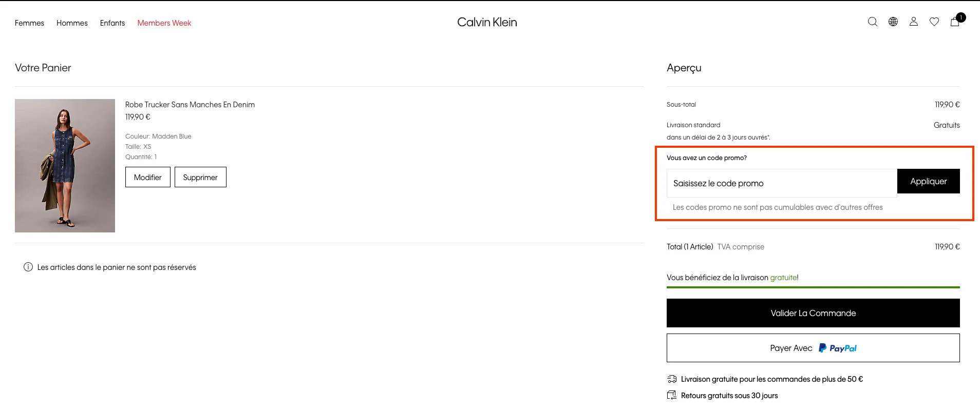
Task: Open the Members Week menu
Action: (x=164, y=23)
